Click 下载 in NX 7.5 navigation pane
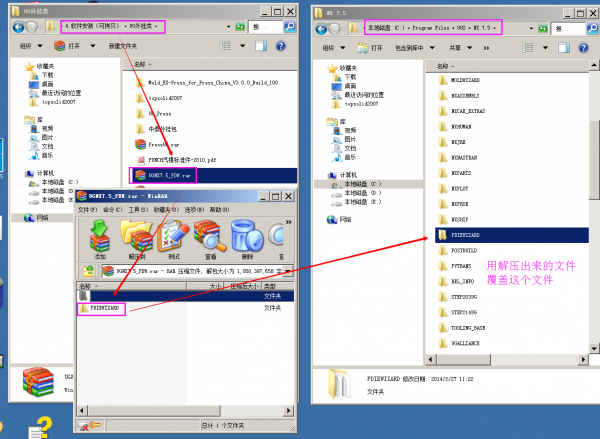 [x=350, y=77]
